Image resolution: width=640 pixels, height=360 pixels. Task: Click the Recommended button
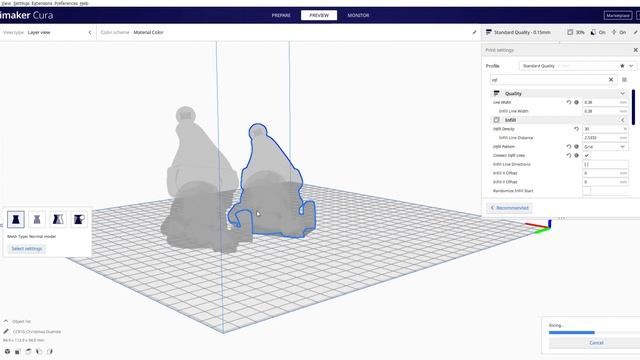[509, 208]
